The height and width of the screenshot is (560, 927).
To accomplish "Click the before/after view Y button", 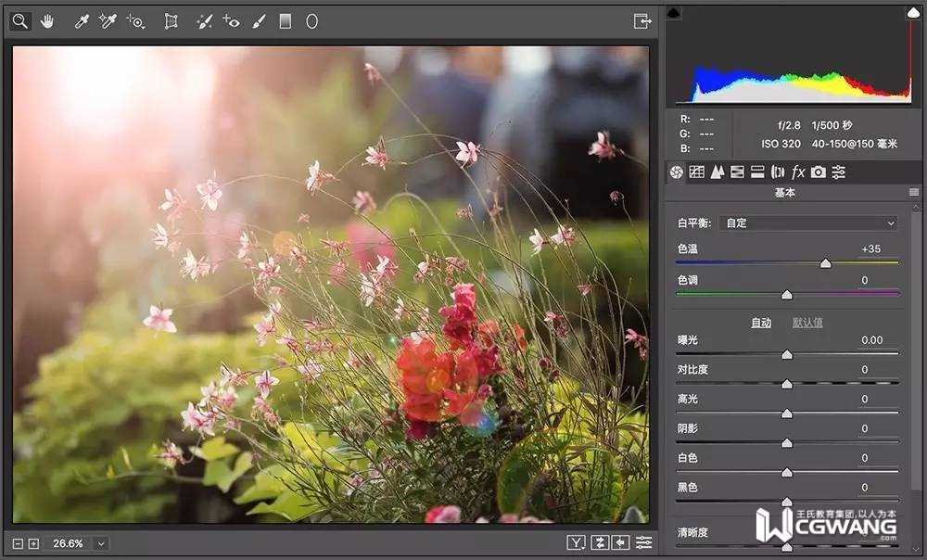I will [x=576, y=543].
